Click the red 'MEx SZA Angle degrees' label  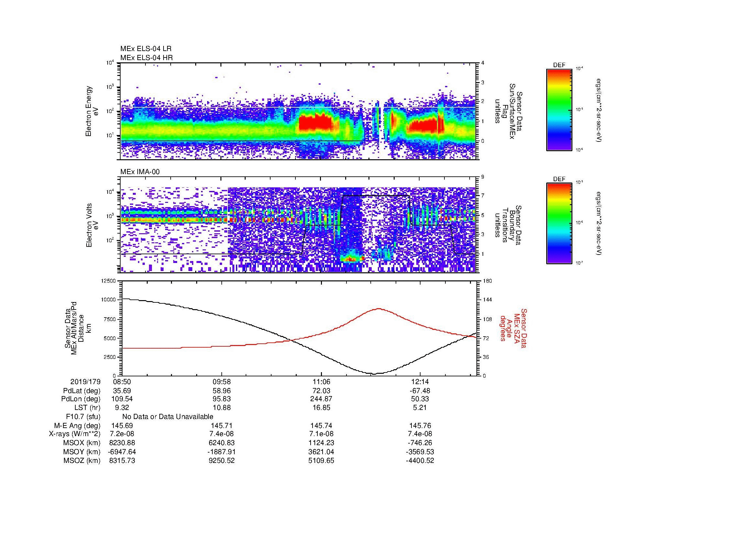point(513,328)
